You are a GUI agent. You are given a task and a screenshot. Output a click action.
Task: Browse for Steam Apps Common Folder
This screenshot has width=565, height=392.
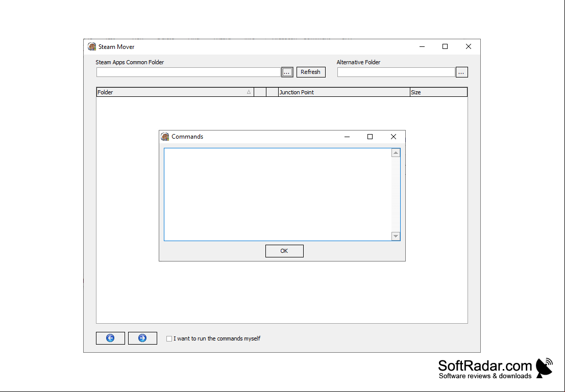[287, 72]
